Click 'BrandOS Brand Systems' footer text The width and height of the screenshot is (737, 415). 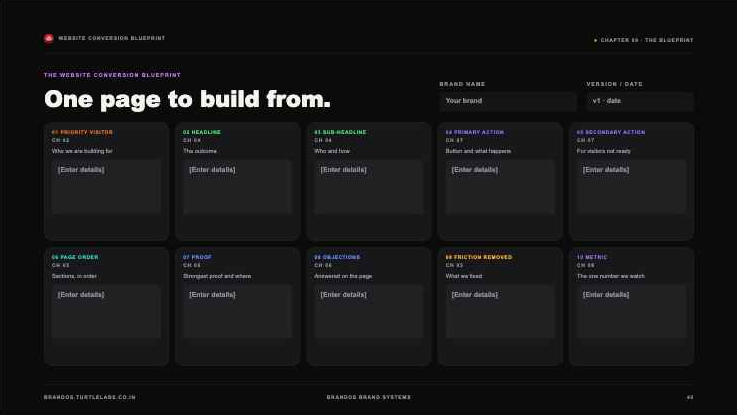point(368,398)
